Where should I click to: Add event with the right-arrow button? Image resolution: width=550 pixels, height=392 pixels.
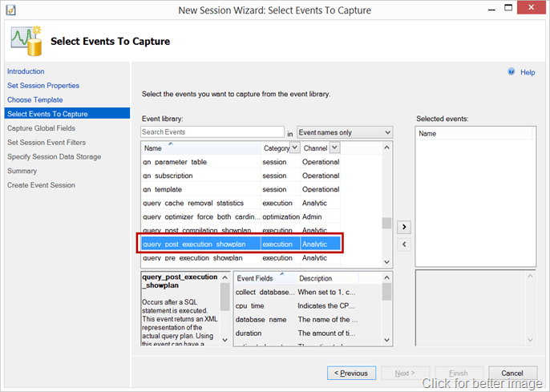(404, 228)
